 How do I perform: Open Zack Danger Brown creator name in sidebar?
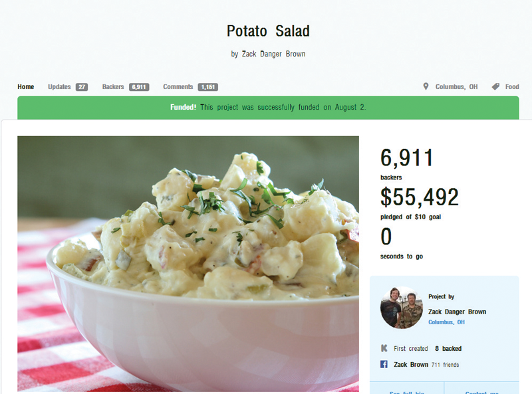click(457, 312)
